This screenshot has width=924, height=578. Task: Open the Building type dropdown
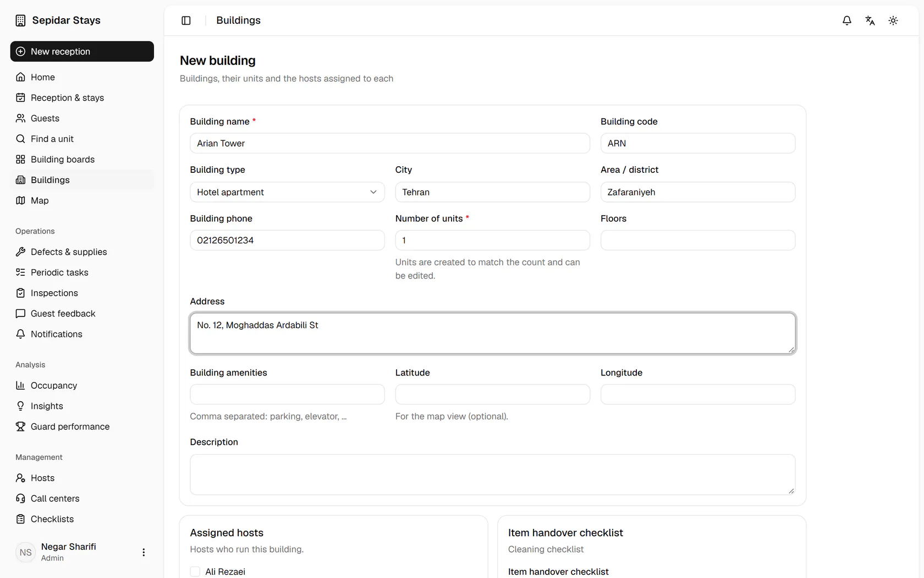pos(287,192)
